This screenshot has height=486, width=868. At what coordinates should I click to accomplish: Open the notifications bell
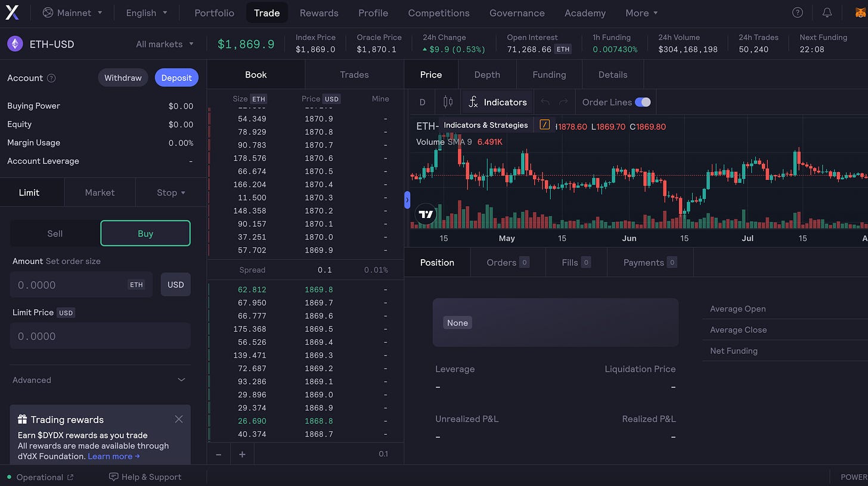827,13
